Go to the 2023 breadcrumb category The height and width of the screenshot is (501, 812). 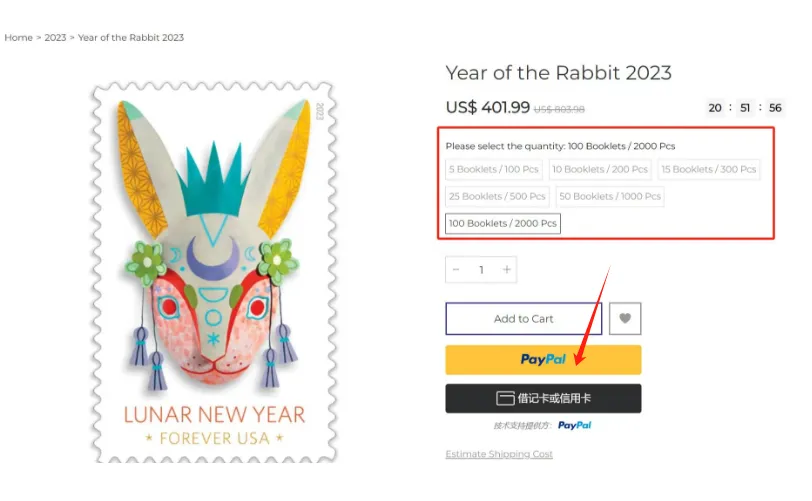55,38
